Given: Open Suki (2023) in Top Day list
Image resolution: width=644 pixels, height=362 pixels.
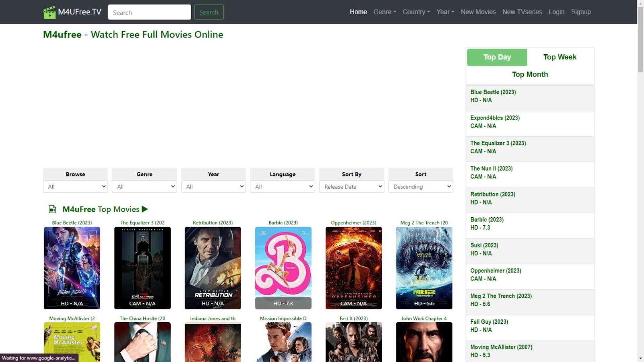Looking at the screenshot, I should (484, 245).
